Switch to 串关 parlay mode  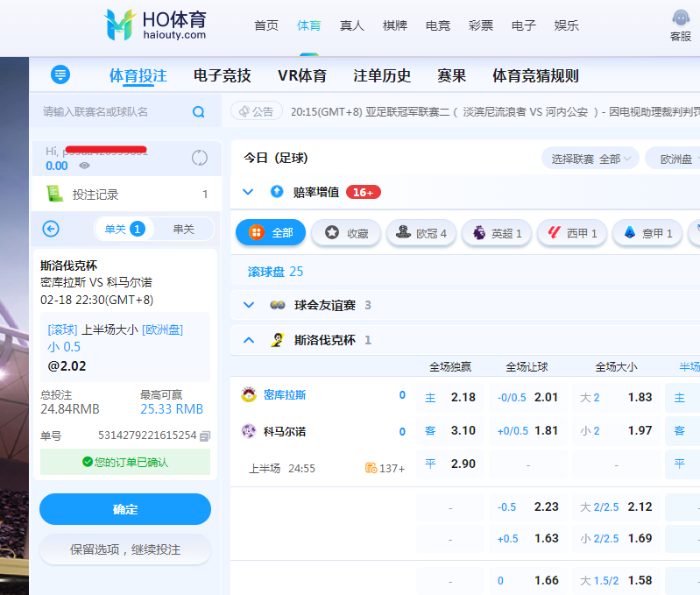(x=183, y=229)
